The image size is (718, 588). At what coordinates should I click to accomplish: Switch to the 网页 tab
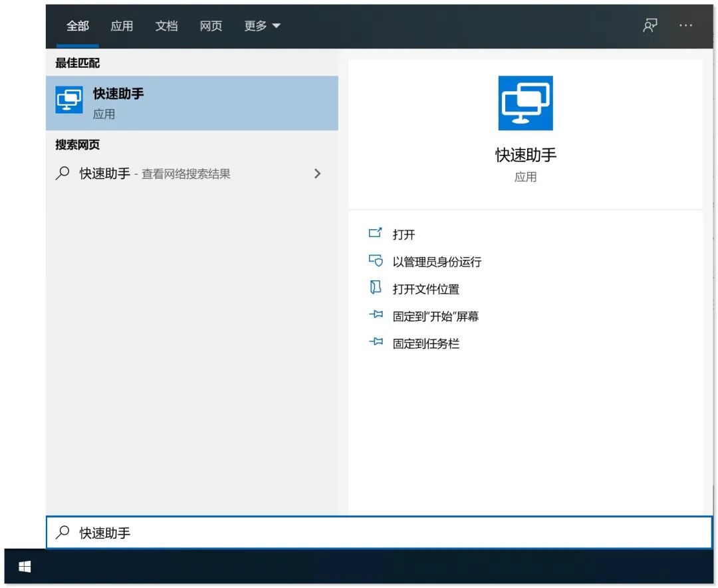(211, 26)
